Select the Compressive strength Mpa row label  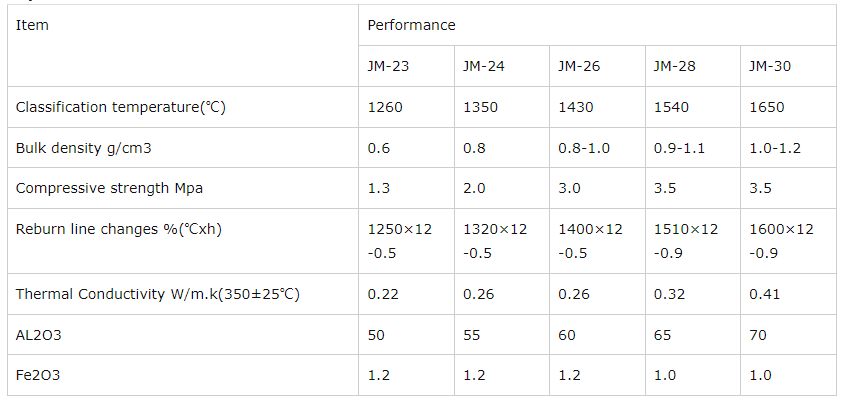click(x=110, y=188)
